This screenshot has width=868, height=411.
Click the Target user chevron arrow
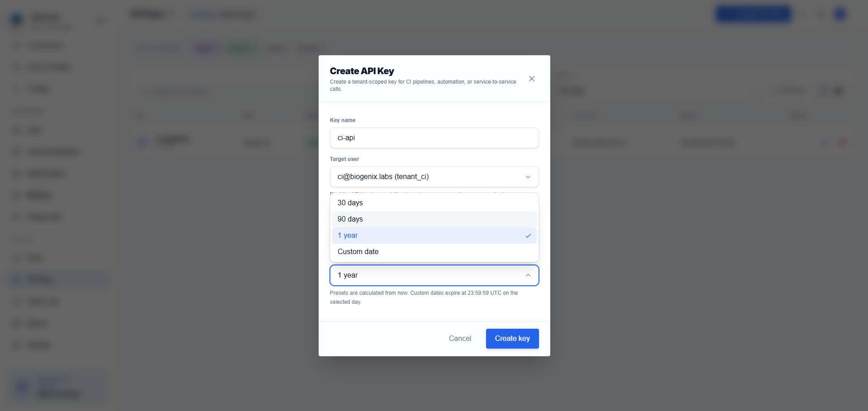tap(528, 177)
